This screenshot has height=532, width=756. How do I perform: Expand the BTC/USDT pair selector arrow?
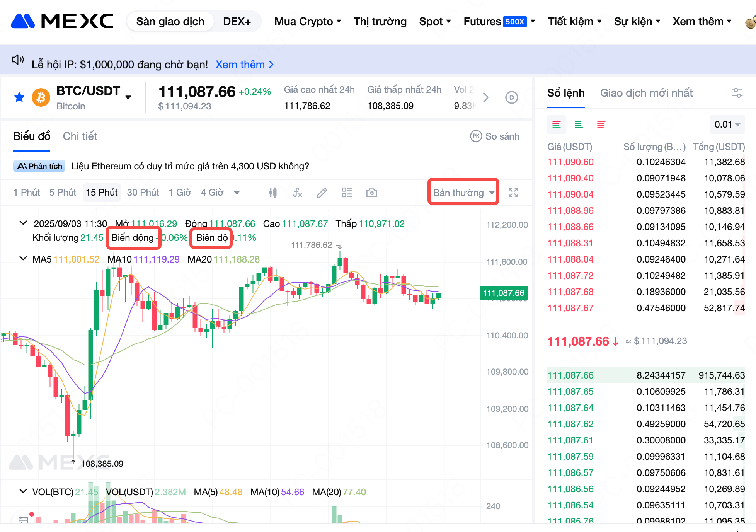pos(128,97)
